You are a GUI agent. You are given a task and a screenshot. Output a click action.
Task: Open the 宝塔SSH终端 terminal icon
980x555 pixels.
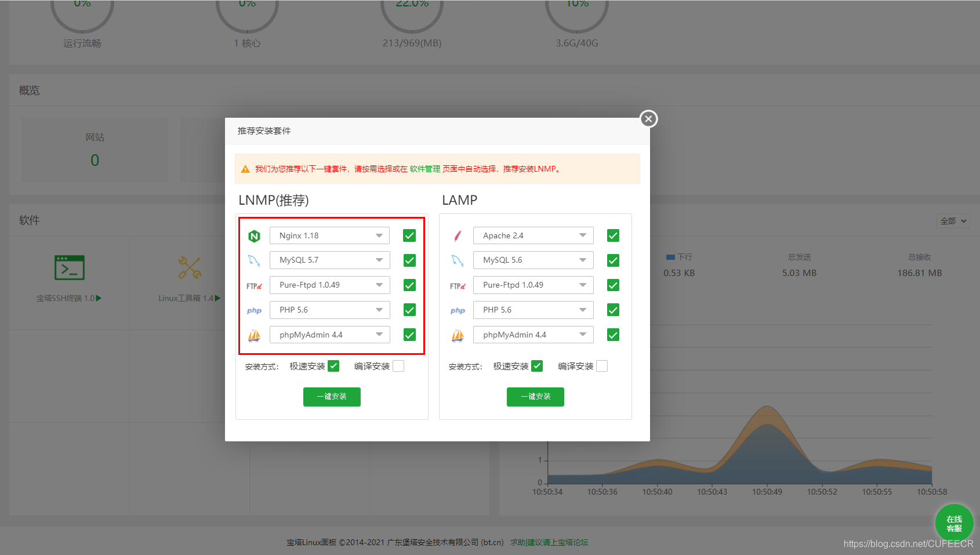(70, 268)
